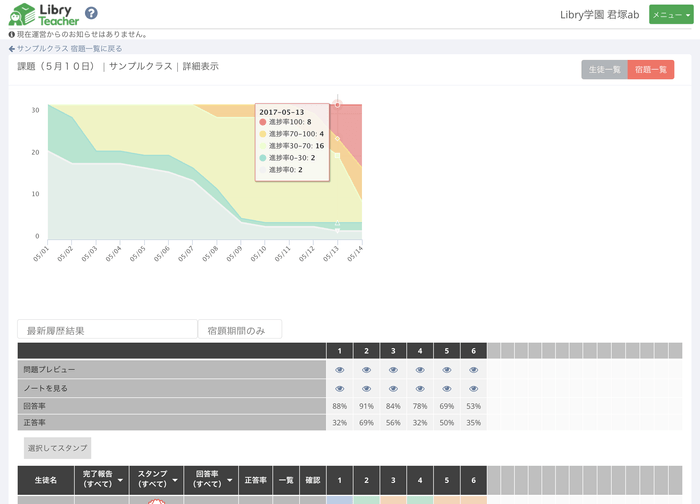Click problem preview eye icon for question 1
This screenshot has height=504, width=700.
[x=340, y=370]
